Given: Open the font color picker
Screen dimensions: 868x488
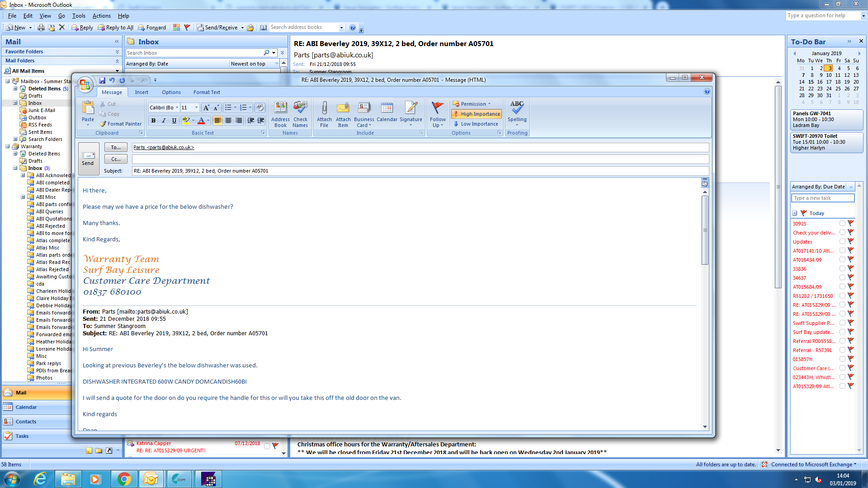Looking at the screenshot, I should [208, 121].
